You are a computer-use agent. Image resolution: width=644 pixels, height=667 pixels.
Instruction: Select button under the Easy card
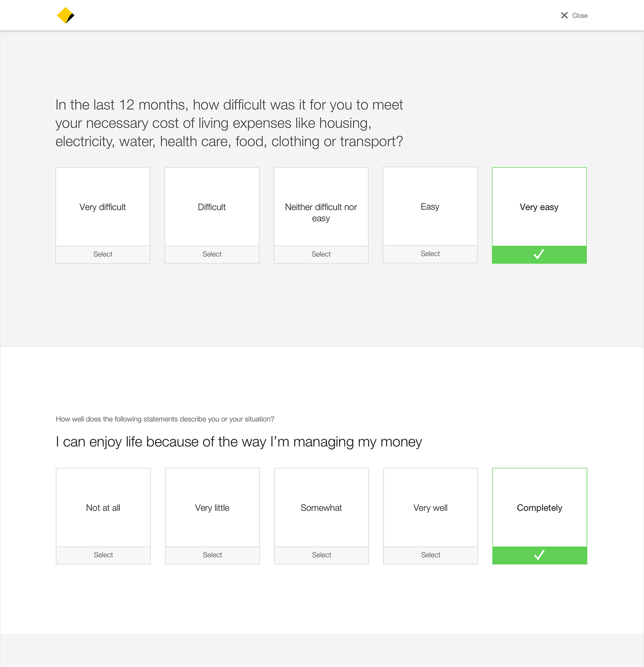coord(430,254)
